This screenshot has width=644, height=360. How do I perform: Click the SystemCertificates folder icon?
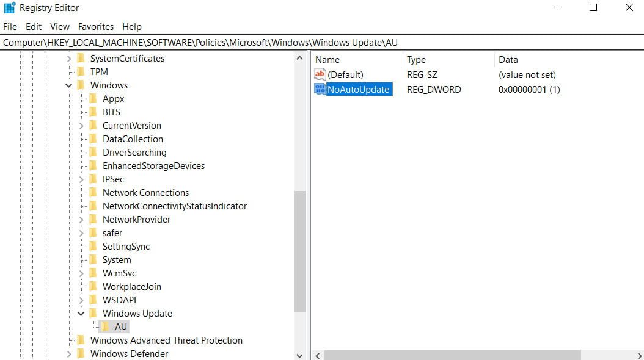pyautogui.click(x=81, y=58)
